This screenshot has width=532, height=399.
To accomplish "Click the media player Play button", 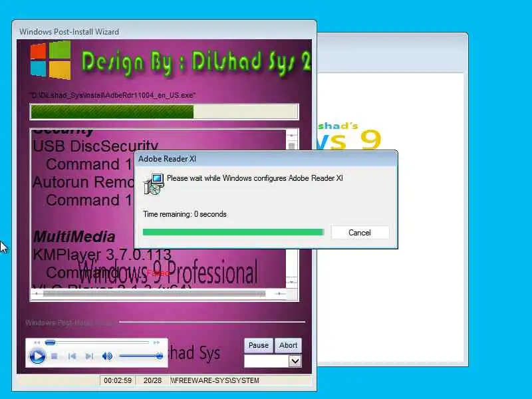I will pos(37,356).
